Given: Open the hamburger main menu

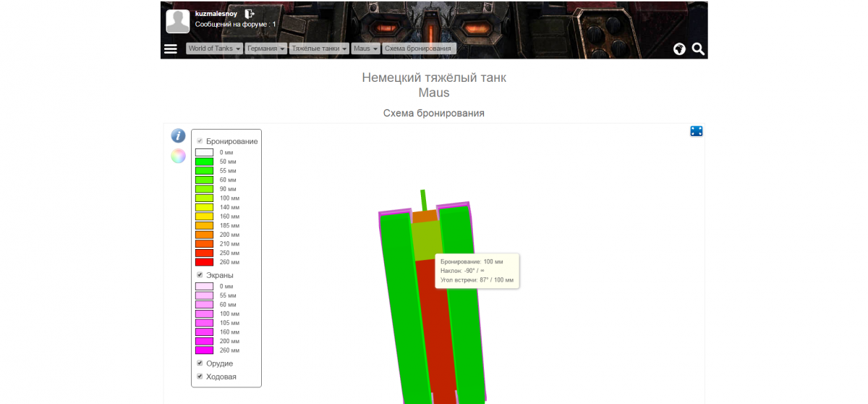Looking at the screenshot, I should click(171, 49).
